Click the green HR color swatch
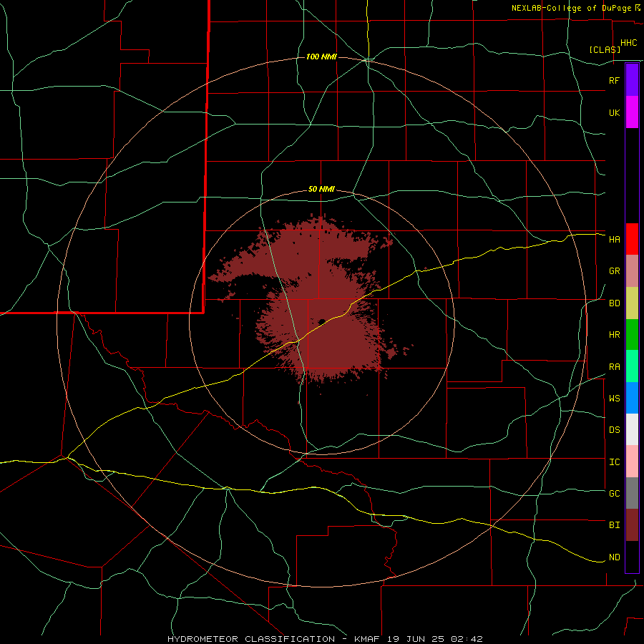Image resolution: width=644 pixels, height=644 pixels. pyautogui.click(x=632, y=335)
